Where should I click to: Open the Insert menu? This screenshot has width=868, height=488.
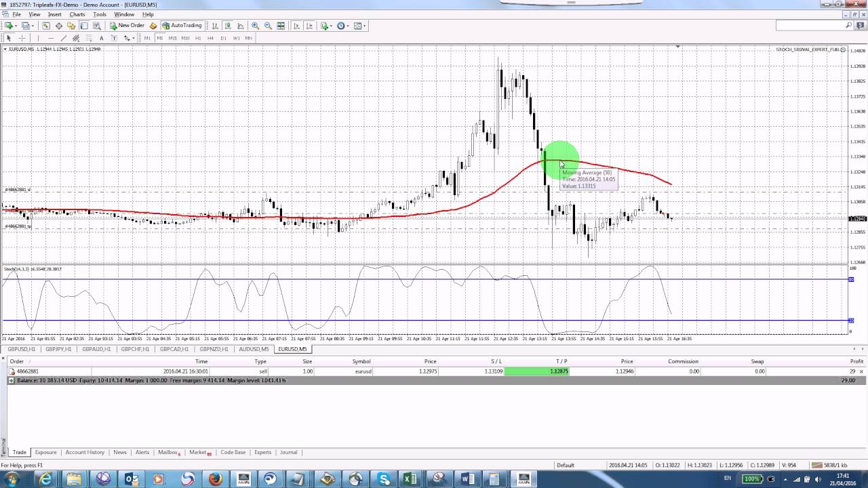tap(54, 14)
